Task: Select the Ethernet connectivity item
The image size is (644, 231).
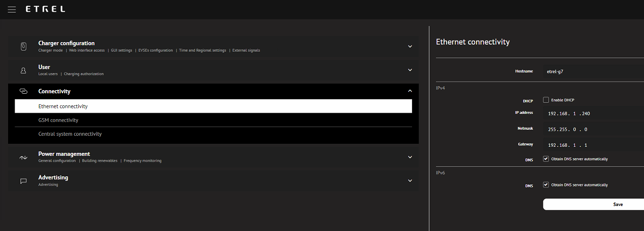Action: [63, 106]
